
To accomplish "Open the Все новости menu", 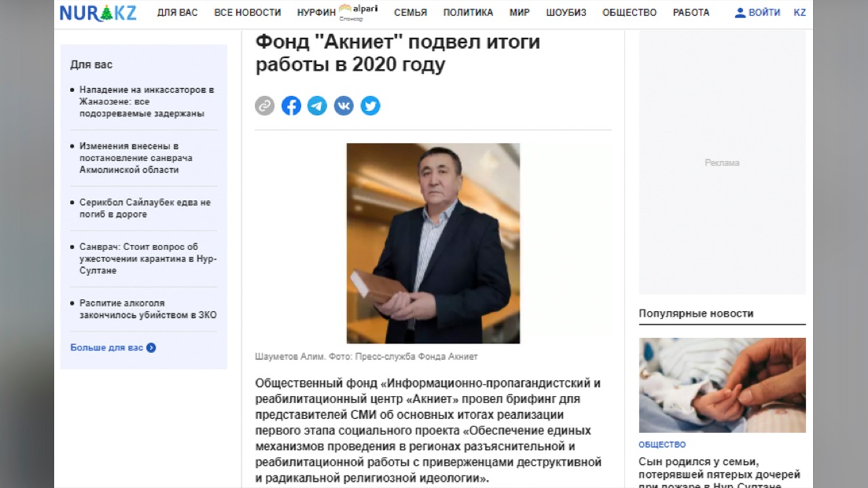I will (248, 12).
